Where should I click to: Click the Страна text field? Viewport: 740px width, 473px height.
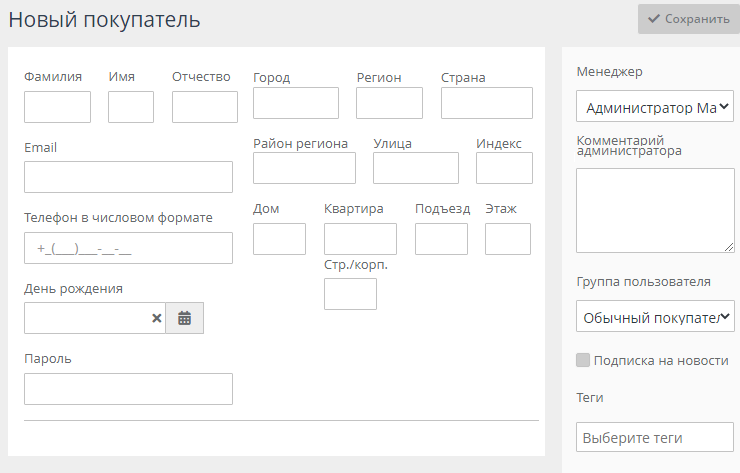coord(486,103)
